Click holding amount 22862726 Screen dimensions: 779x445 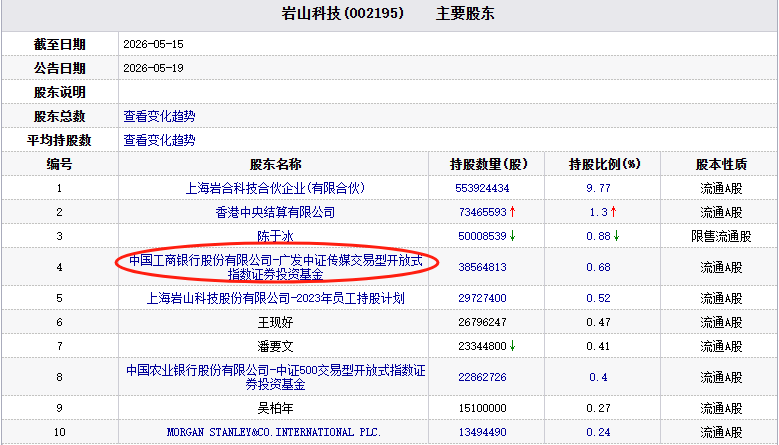point(482,377)
